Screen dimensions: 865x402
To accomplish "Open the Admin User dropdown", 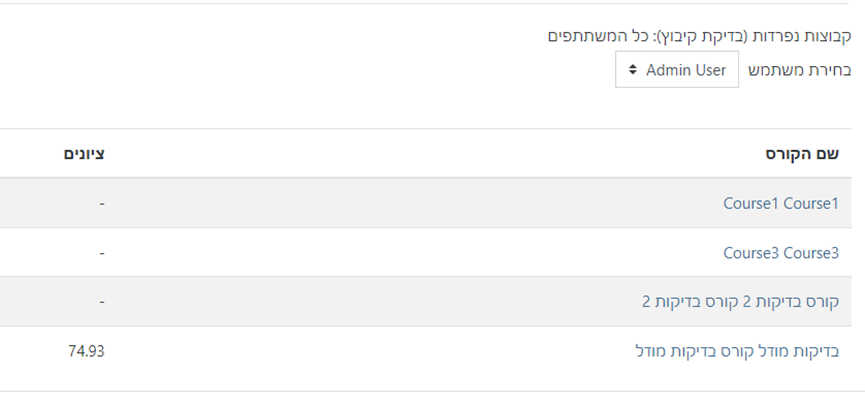I will pyautogui.click(x=677, y=70).
